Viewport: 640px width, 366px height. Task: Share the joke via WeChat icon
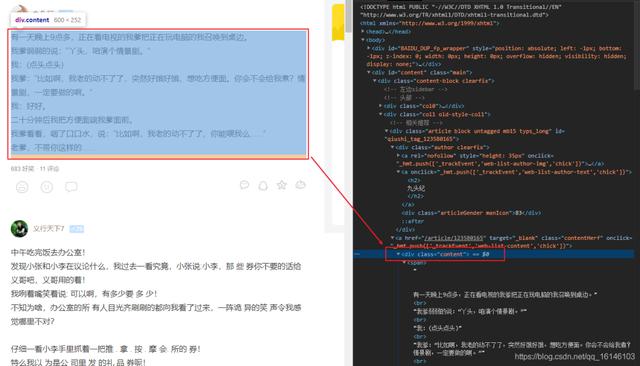point(244,185)
